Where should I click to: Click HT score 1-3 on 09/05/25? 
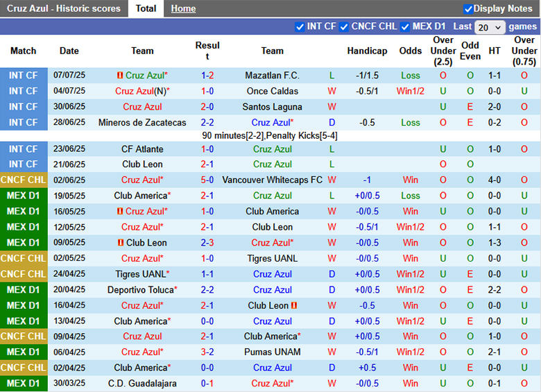[494, 243]
